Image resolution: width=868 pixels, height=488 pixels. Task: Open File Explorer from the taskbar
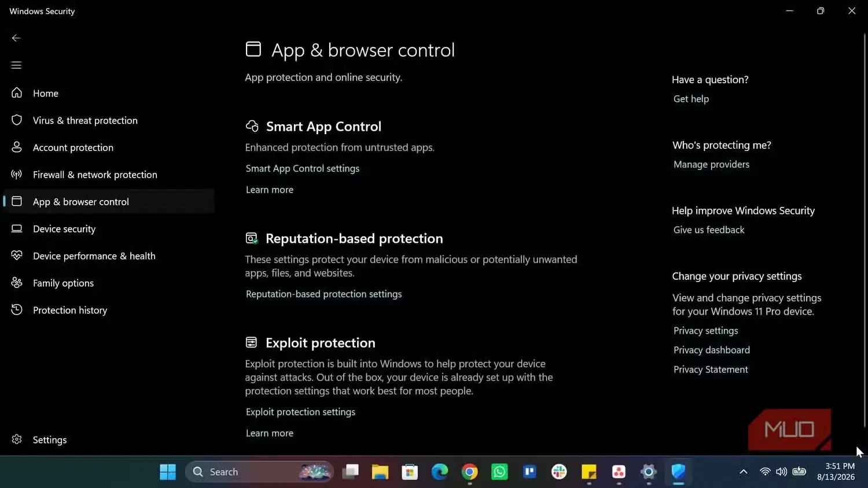click(x=380, y=472)
